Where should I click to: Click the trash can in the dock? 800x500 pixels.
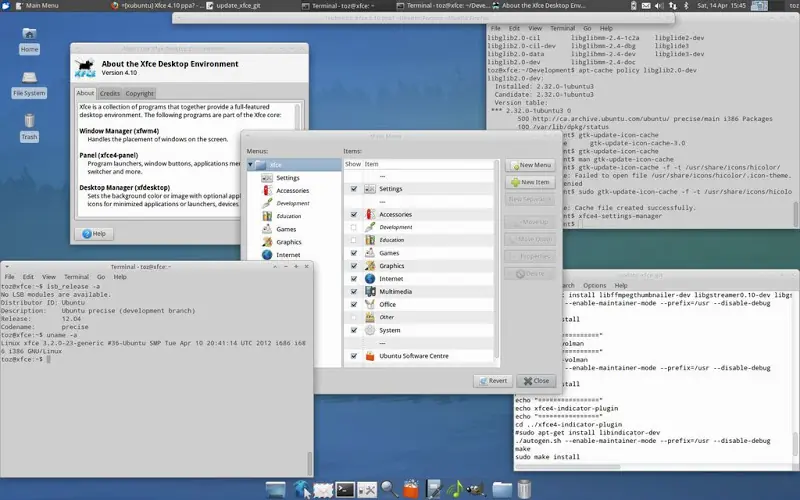(524, 489)
